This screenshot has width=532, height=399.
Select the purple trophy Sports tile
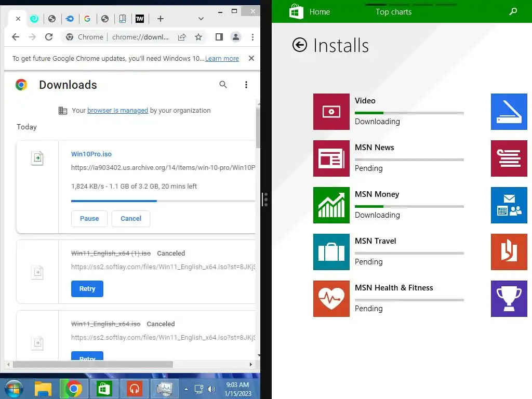pos(509,299)
